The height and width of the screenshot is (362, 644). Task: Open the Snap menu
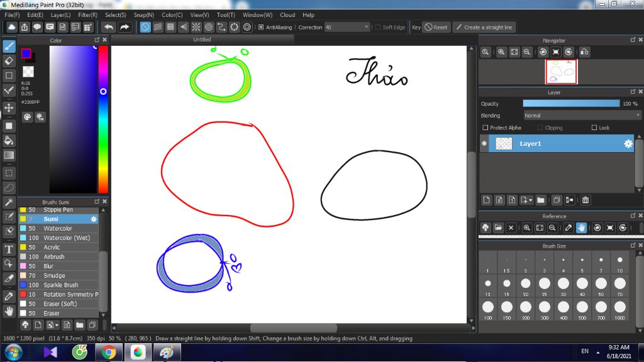[x=144, y=15]
